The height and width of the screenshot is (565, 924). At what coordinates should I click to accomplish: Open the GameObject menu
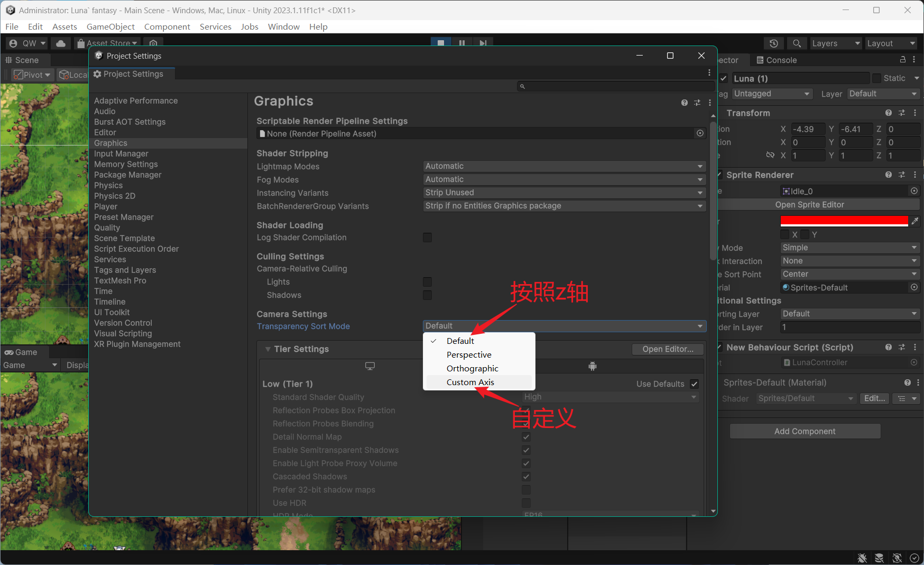(110, 26)
